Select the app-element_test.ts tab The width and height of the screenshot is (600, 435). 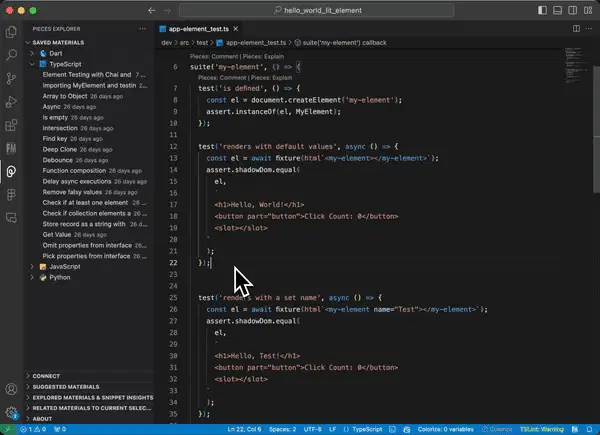click(x=199, y=29)
